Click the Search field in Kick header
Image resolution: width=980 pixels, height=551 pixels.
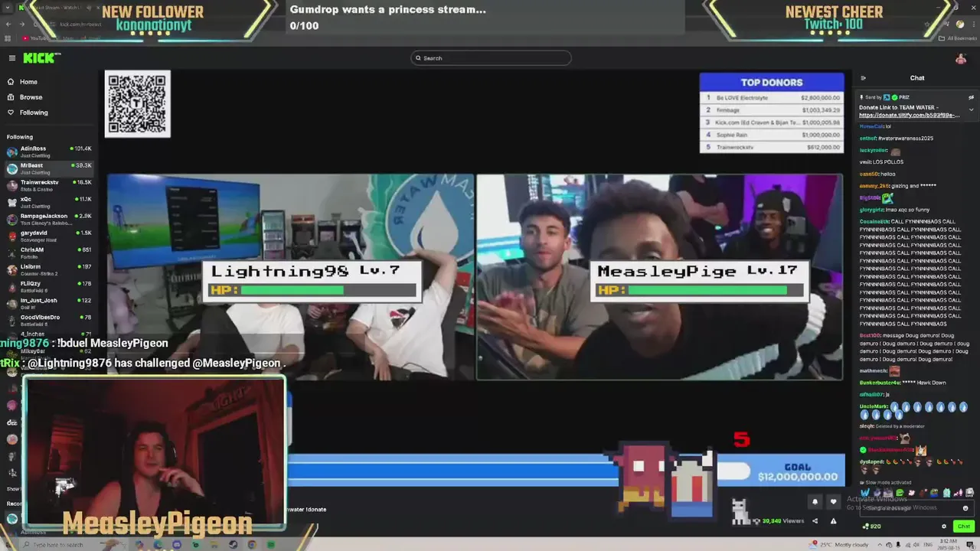[491, 58]
